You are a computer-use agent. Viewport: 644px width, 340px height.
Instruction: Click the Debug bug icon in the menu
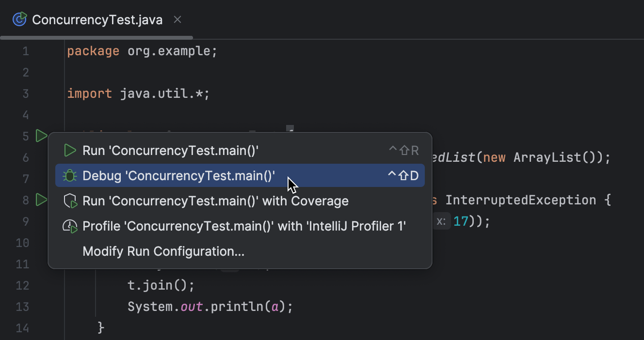pos(69,175)
